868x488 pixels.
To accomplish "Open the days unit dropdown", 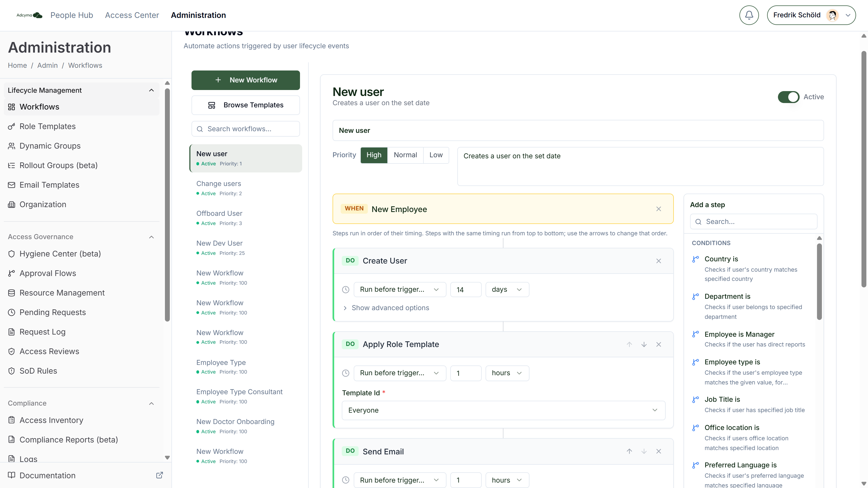I will click(507, 290).
